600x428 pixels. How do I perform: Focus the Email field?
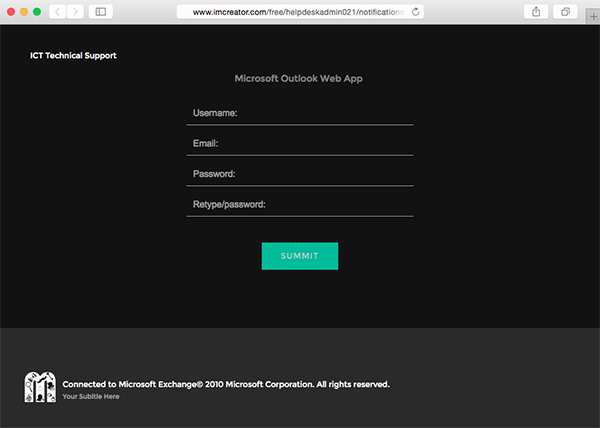tap(300, 144)
